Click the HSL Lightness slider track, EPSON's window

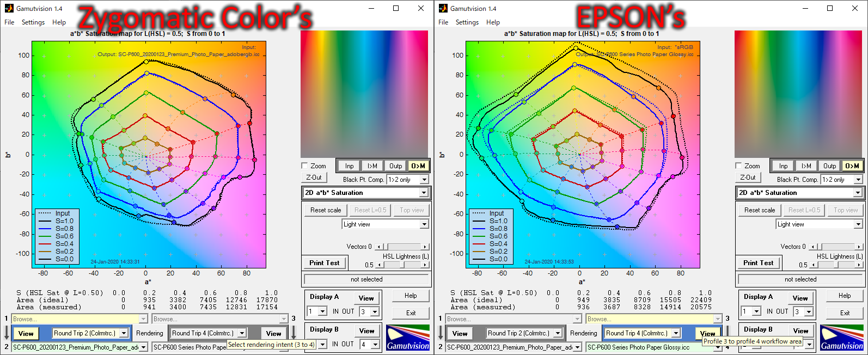tap(836, 265)
